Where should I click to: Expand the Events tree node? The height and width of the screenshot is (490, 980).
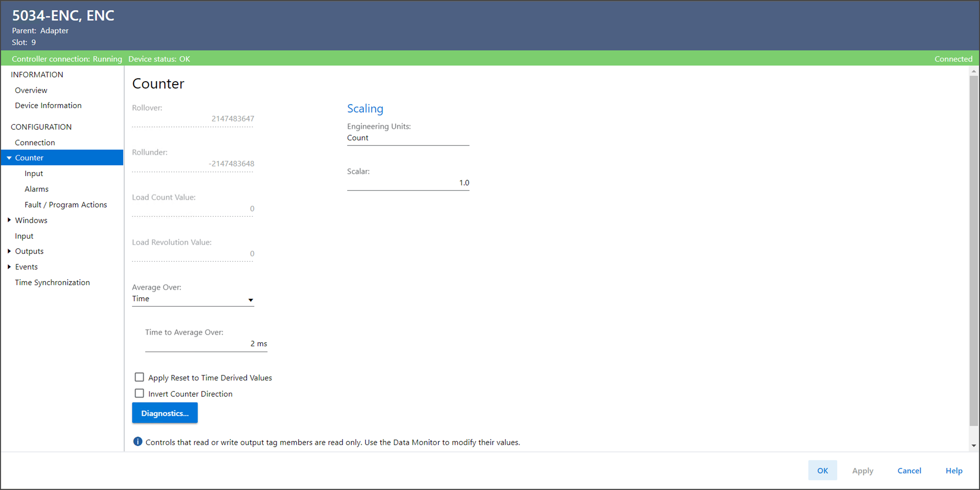point(9,267)
